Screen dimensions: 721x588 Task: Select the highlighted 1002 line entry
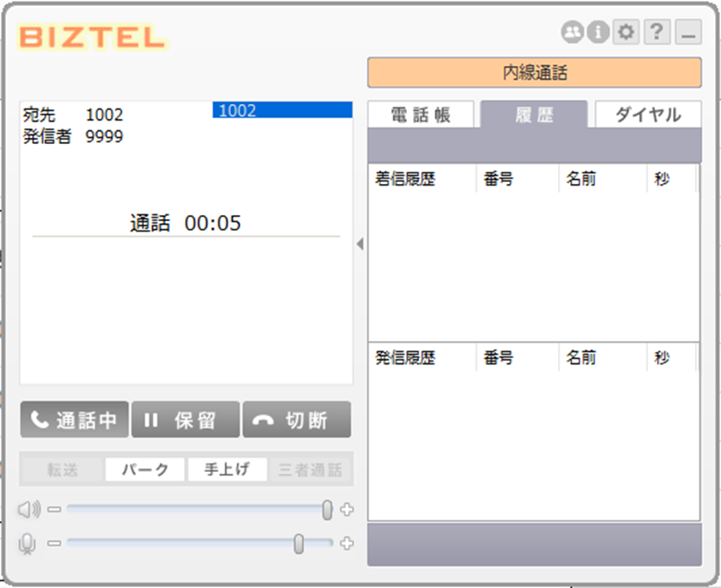[x=282, y=110]
